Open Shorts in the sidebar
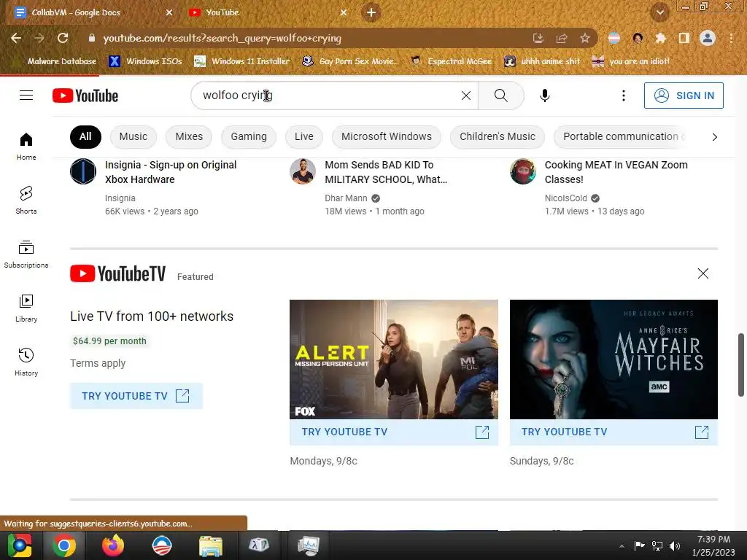Screen dimensions: 747x560 [x=26, y=200]
